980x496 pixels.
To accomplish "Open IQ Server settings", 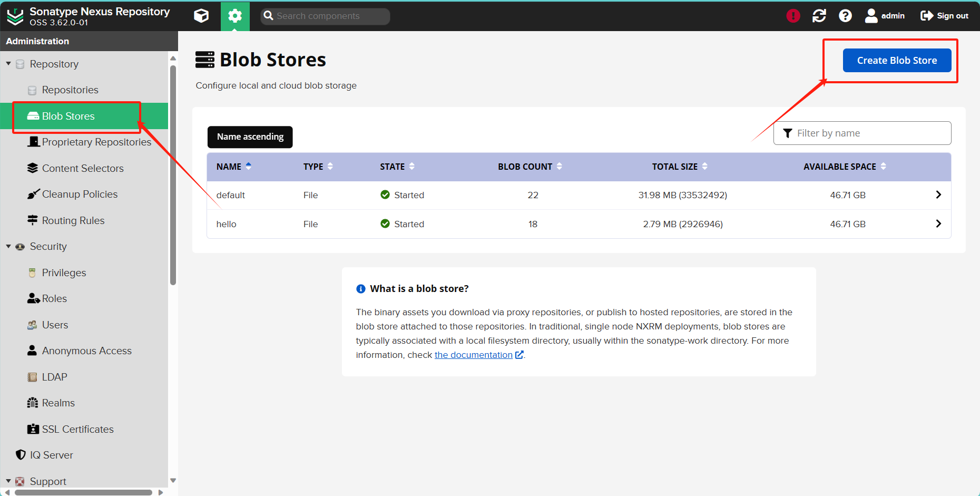I will pos(51,455).
